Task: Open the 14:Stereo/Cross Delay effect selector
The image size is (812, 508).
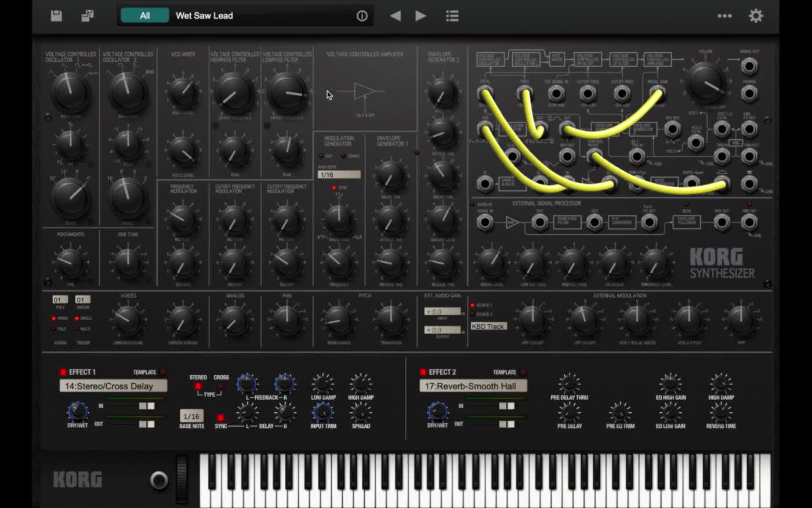Action: [113, 386]
